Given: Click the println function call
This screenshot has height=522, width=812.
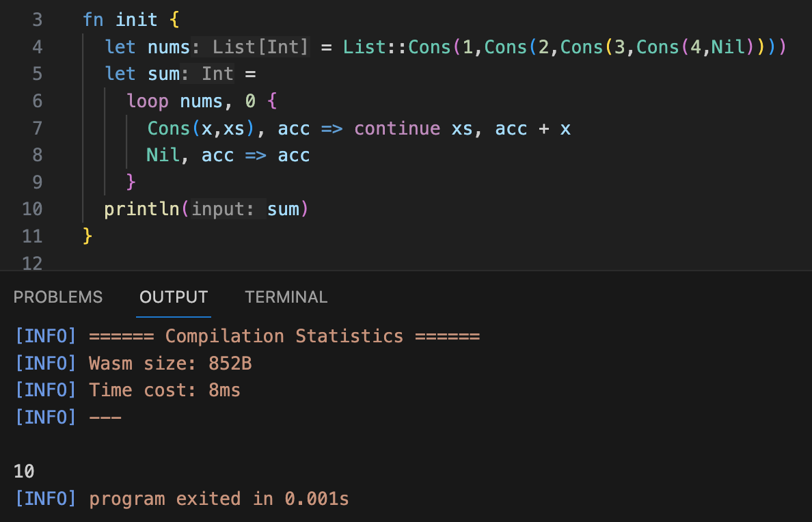Looking at the screenshot, I should pos(141,209).
